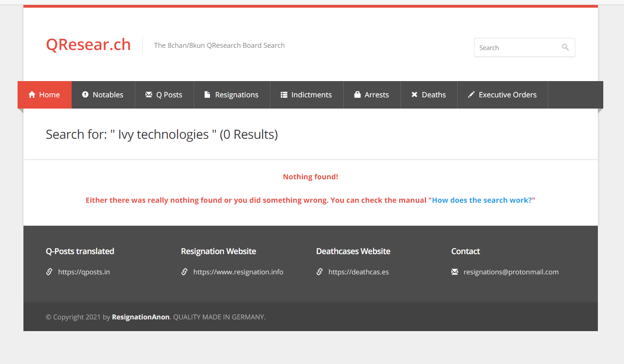Open the Executive Orders menu item

click(503, 95)
